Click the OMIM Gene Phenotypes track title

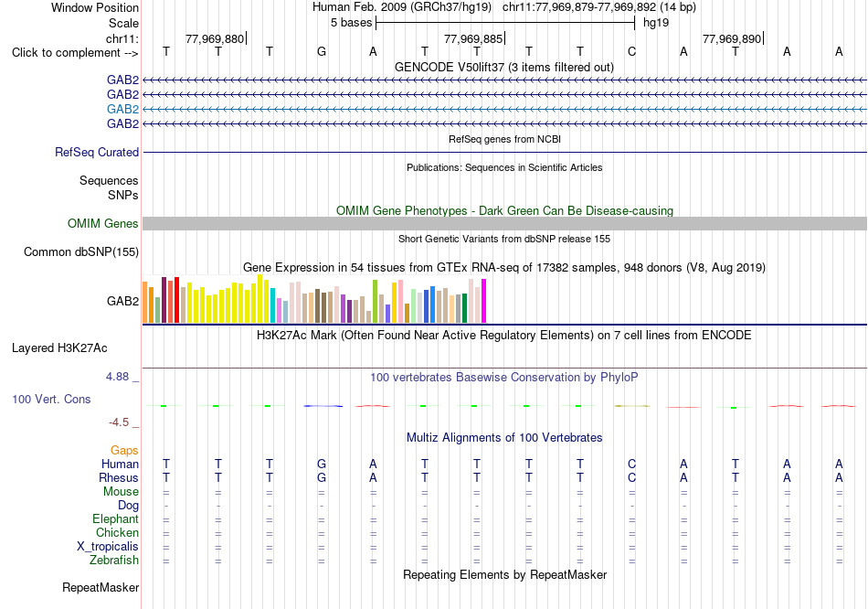[x=504, y=211]
